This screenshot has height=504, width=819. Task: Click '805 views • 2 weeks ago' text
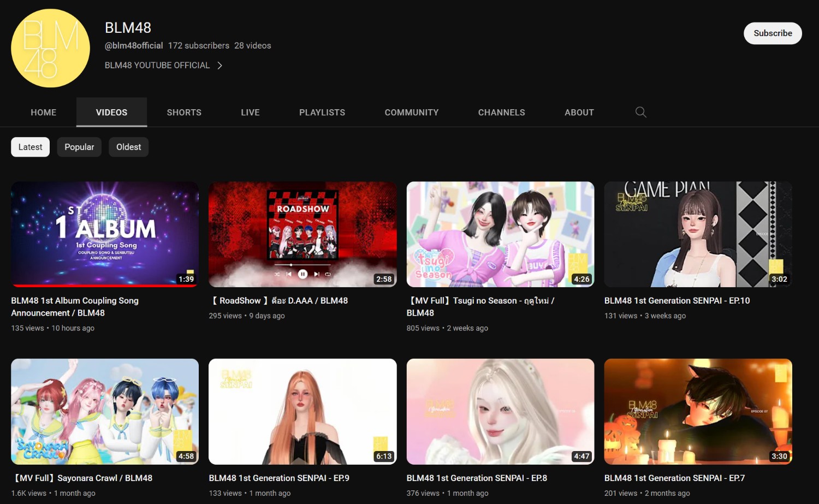(x=447, y=328)
